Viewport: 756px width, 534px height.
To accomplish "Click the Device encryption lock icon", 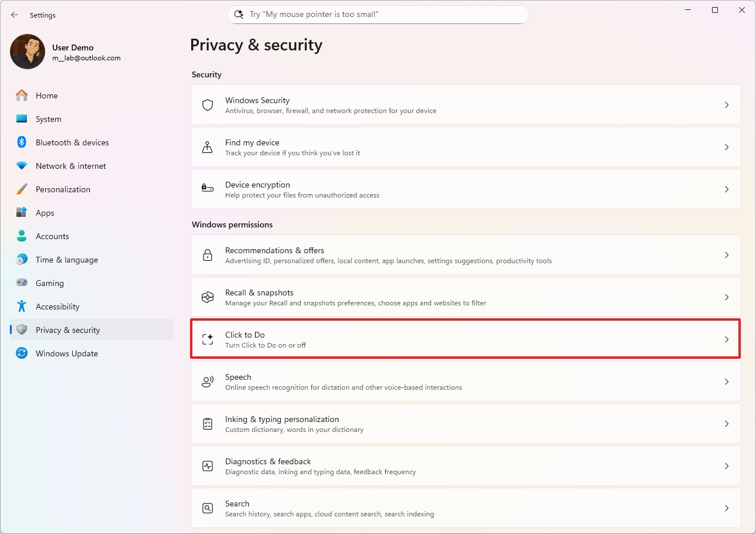I will (207, 189).
